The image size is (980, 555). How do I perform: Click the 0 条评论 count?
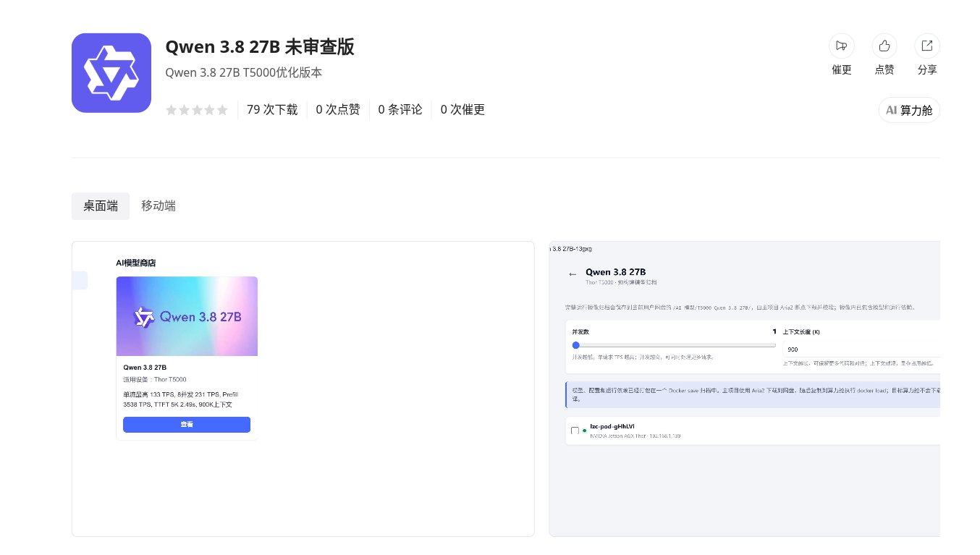click(x=400, y=110)
